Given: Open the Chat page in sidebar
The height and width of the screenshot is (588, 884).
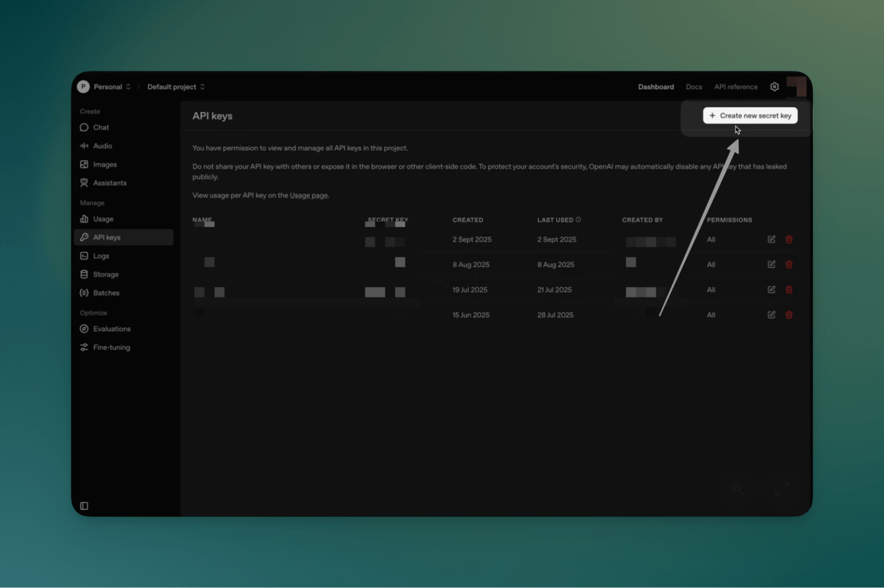Looking at the screenshot, I should click(x=101, y=128).
